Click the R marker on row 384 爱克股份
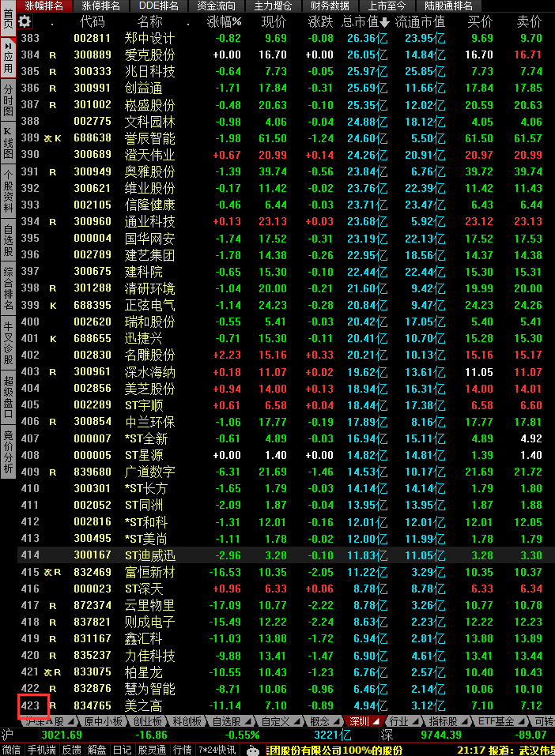Screen dimensions: 555x756 click(x=53, y=55)
